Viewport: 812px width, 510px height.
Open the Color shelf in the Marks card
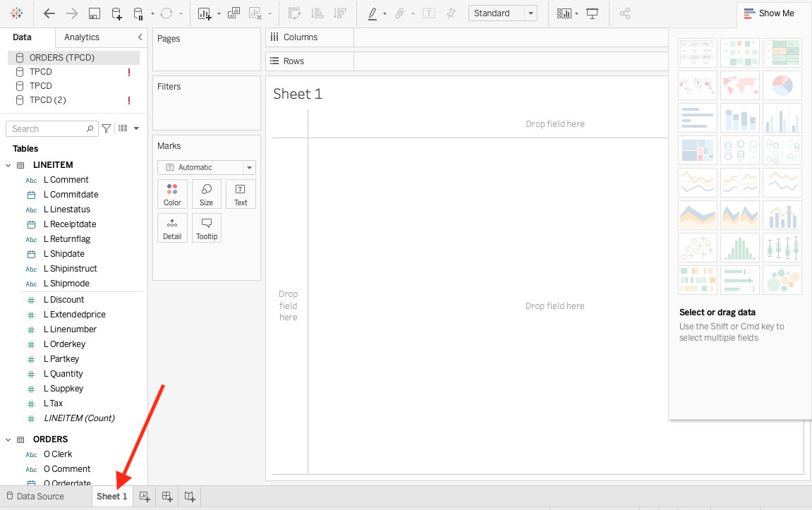tap(172, 193)
